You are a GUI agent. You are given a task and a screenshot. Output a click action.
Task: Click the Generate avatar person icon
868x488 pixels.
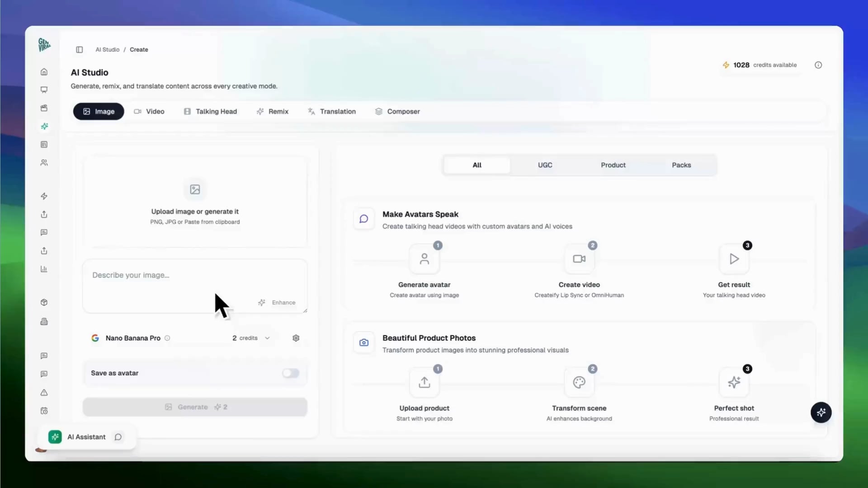tap(424, 259)
